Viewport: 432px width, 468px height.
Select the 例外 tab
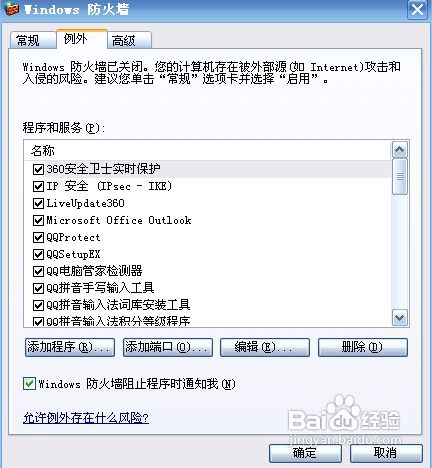(x=82, y=39)
